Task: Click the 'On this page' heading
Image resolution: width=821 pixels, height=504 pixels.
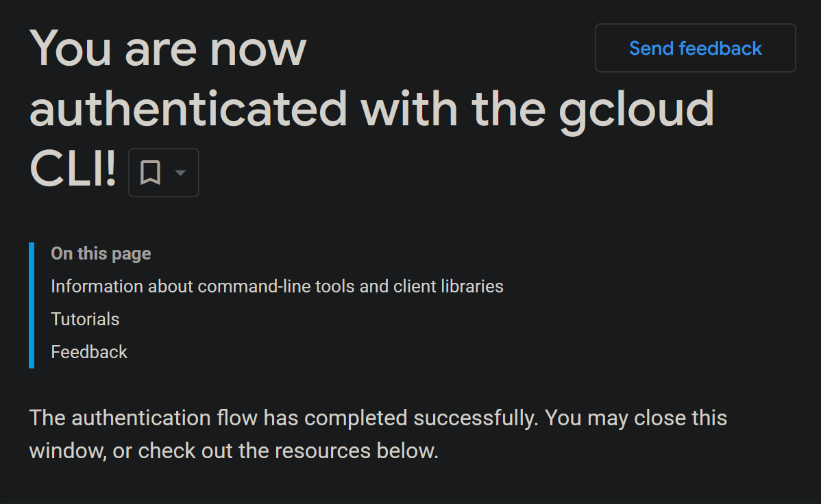Action: [101, 253]
